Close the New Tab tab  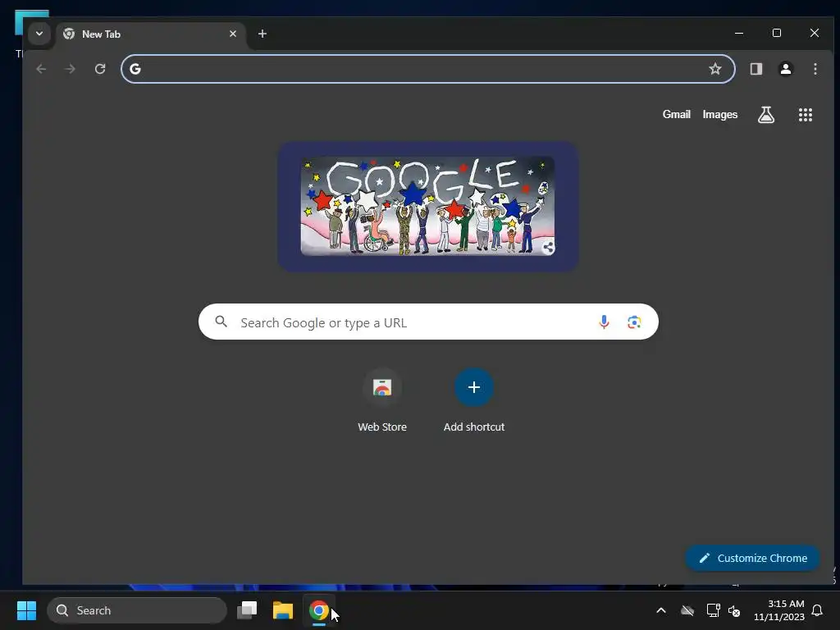click(233, 34)
